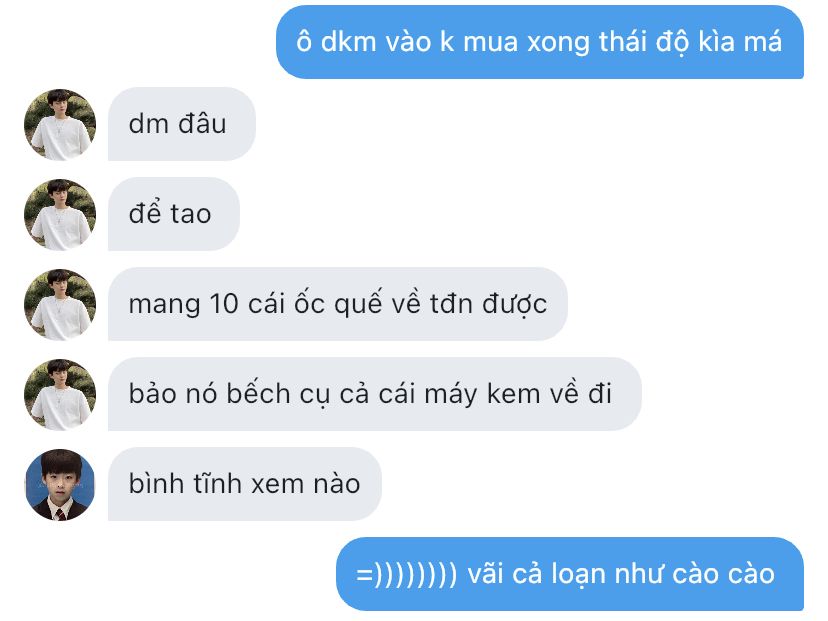The width and height of the screenshot is (828, 621).
Task: Click message 'bảo nó bếch cụ cả cái máy kem'
Action: pyautogui.click(x=374, y=394)
